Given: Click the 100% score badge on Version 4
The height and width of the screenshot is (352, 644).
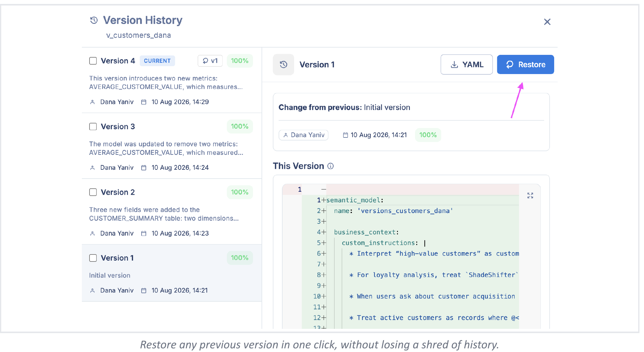Looking at the screenshot, I should (240, 61).
